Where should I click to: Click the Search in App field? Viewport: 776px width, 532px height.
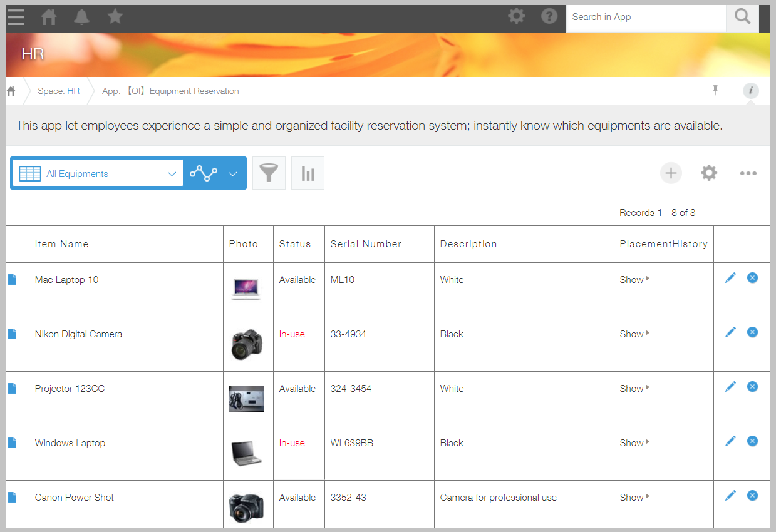tap(645, 18)
